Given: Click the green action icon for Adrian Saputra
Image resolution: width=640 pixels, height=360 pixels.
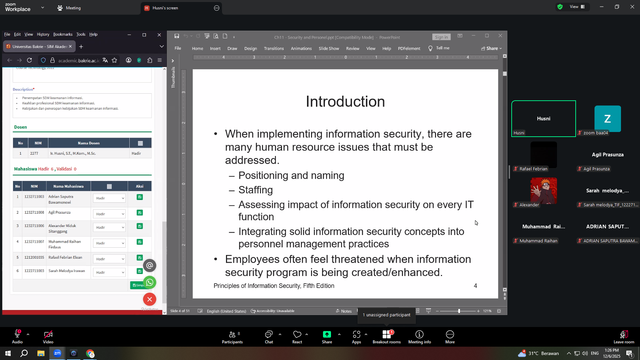Looking at the screenshot, I should coord(140,197).
